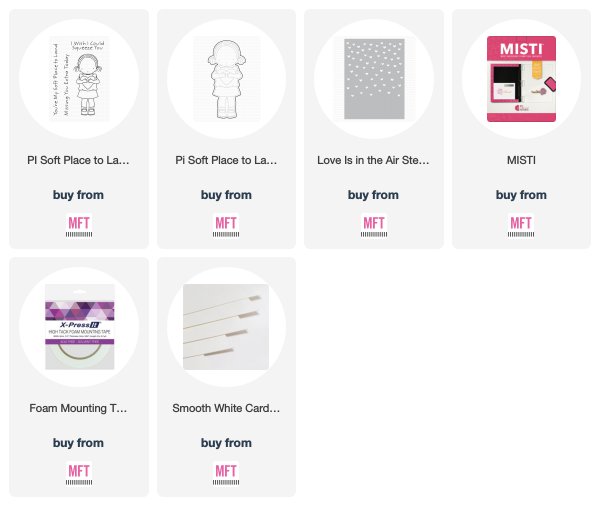Open the gray hearts stencil thumbnail

[x=374, y=79]
